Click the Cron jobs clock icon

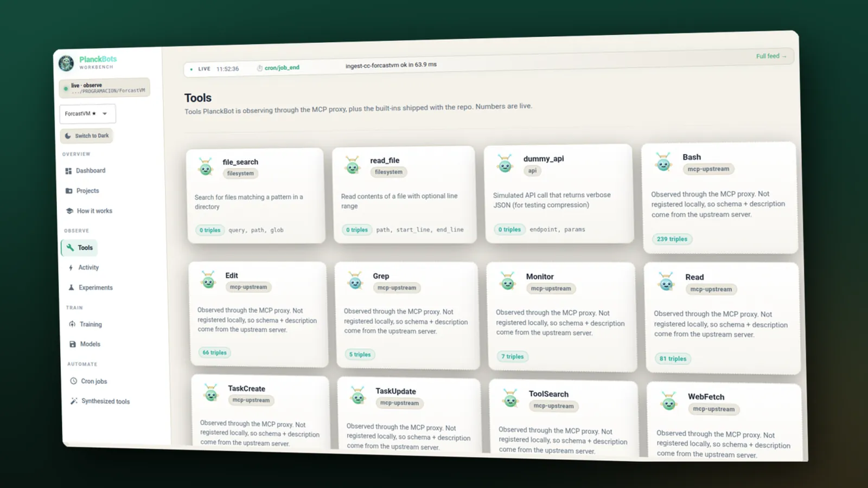coord(73,381)
